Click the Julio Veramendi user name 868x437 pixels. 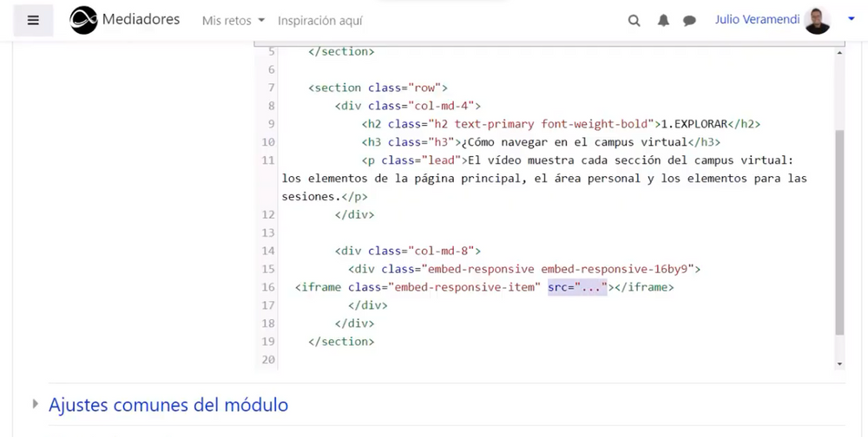757,19
